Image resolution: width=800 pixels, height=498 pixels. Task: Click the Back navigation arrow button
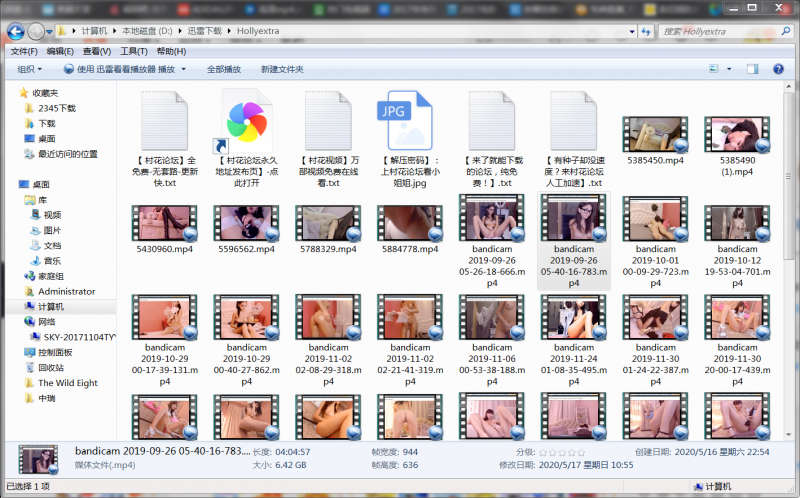pos(16,31)
